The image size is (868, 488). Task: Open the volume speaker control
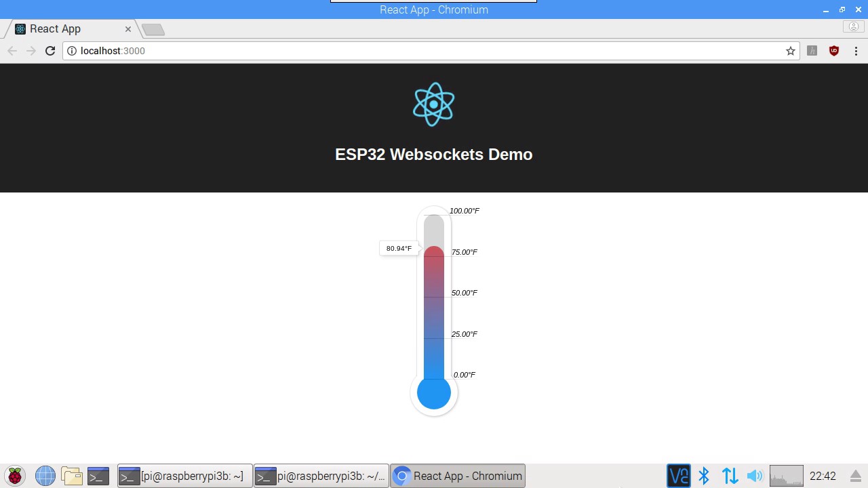pos(755,476)
